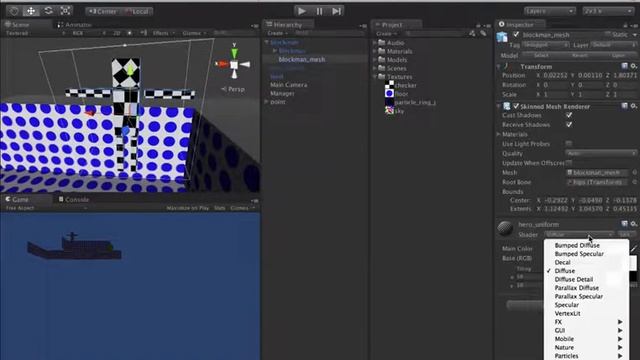The height and width of the screenshot is (360, 640).
Task: Toggle scene audio speaker icon
Action: tap(144, 33)
